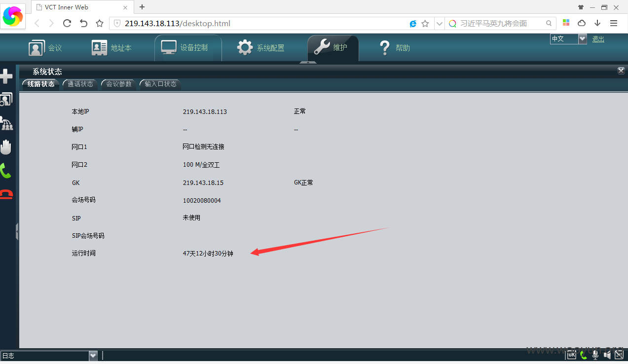Click the 运行时间 label
The height and width of the screenshot is (364, 628).
[x=83, y=253]
